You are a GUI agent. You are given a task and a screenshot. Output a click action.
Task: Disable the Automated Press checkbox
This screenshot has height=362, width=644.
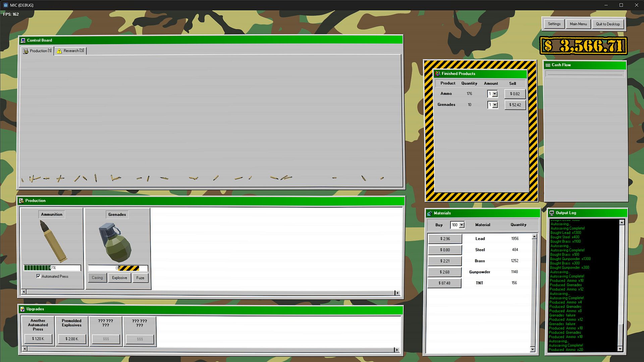(38, 276)
